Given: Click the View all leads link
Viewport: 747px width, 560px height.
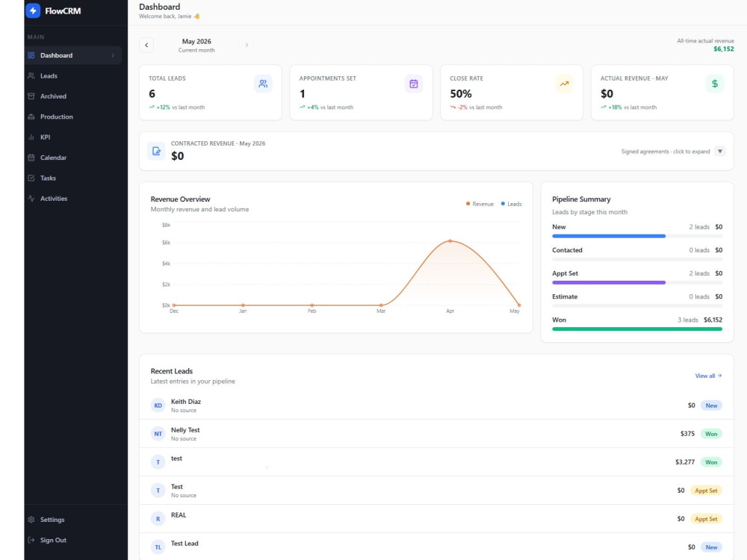Looking at the screenshot, I should click(x=708, y=376).
